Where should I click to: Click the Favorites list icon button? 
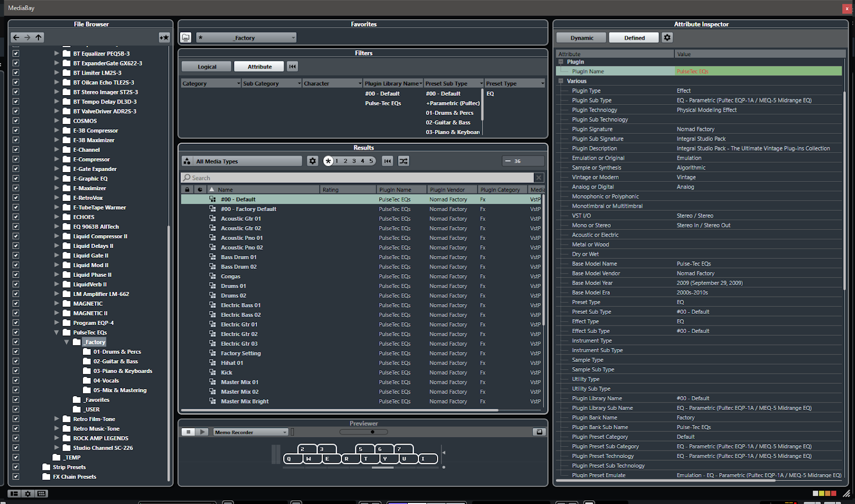[185, 37]
